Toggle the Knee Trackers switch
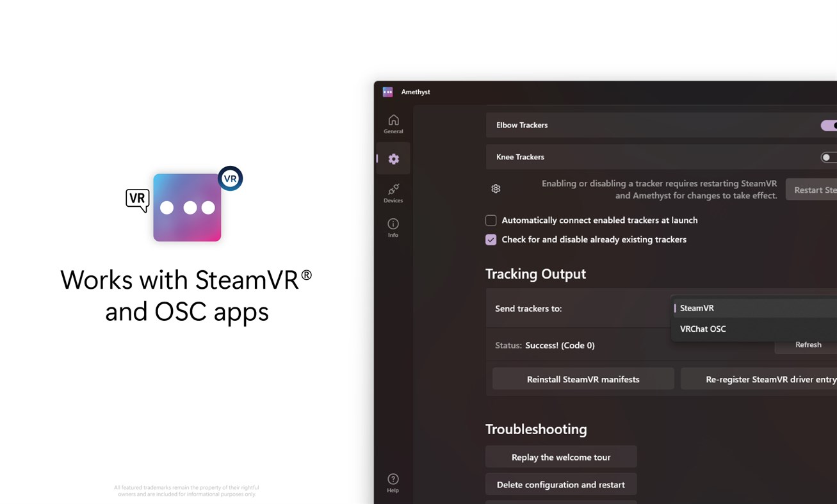The height and width of the screenshot is (504, 837). [x=829, y=158]
